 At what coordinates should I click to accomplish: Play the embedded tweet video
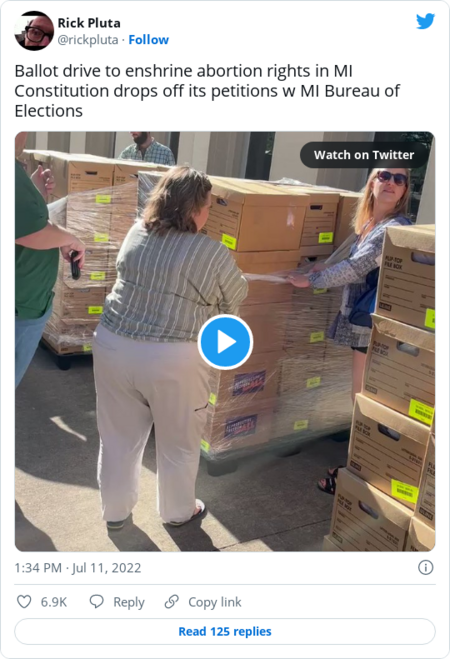(x=225, y=343)
